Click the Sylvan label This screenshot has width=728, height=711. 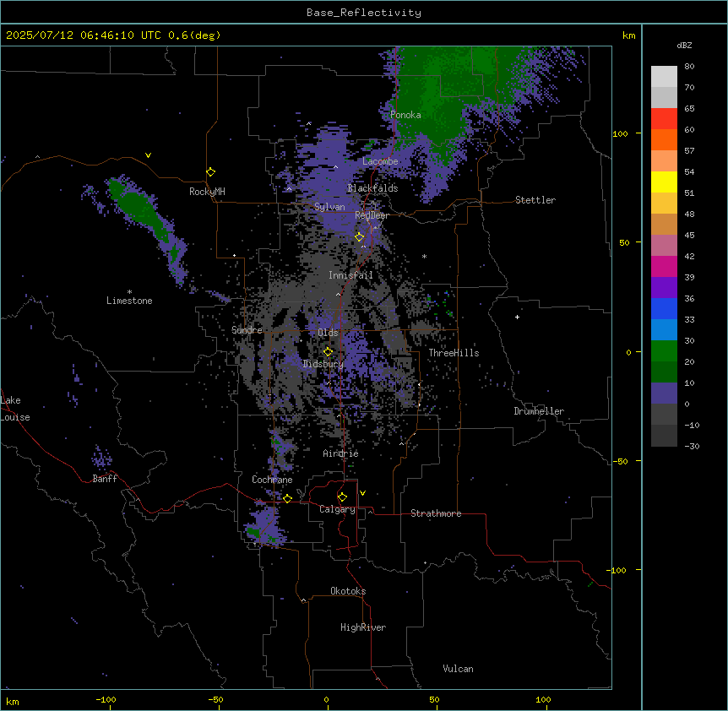click(x=329, y=207)
